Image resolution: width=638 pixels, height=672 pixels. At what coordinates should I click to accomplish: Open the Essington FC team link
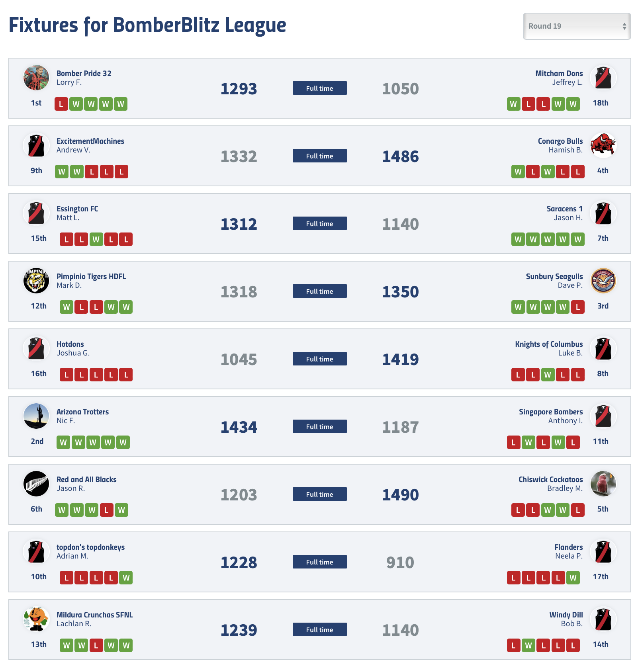click(77, 209)
